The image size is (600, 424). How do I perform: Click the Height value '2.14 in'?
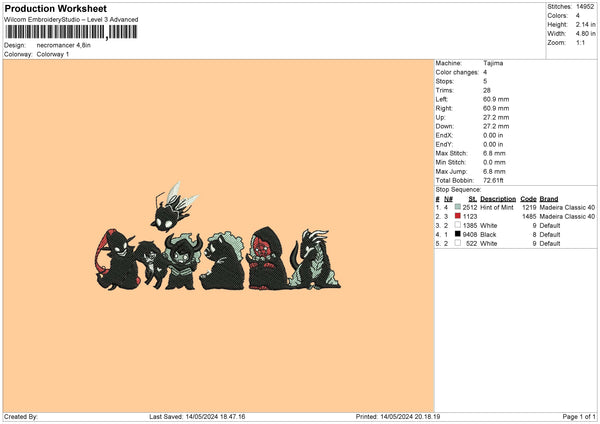click(x=585, y=24)
